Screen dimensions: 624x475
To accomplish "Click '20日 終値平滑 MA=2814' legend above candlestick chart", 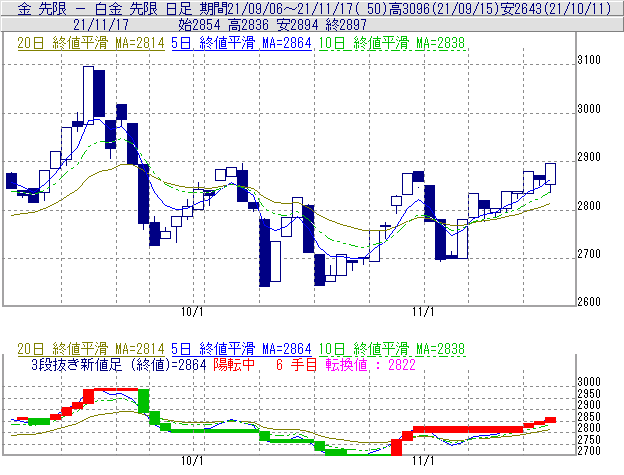I will [x=91, y=43].
